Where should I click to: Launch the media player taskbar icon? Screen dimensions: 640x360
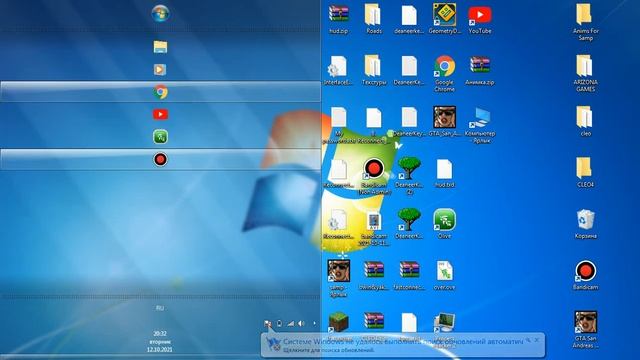160,69
